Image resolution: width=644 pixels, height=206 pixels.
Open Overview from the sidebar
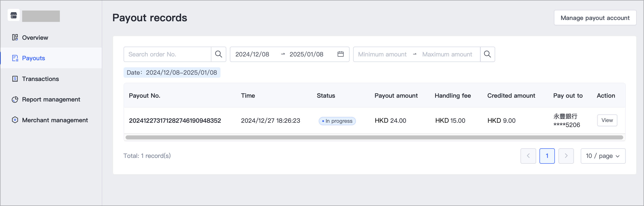[51, 37]
